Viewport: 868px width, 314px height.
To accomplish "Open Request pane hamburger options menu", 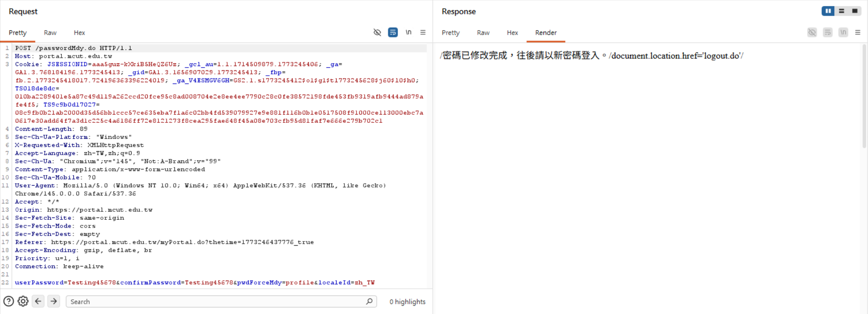I will coord(423,32).
